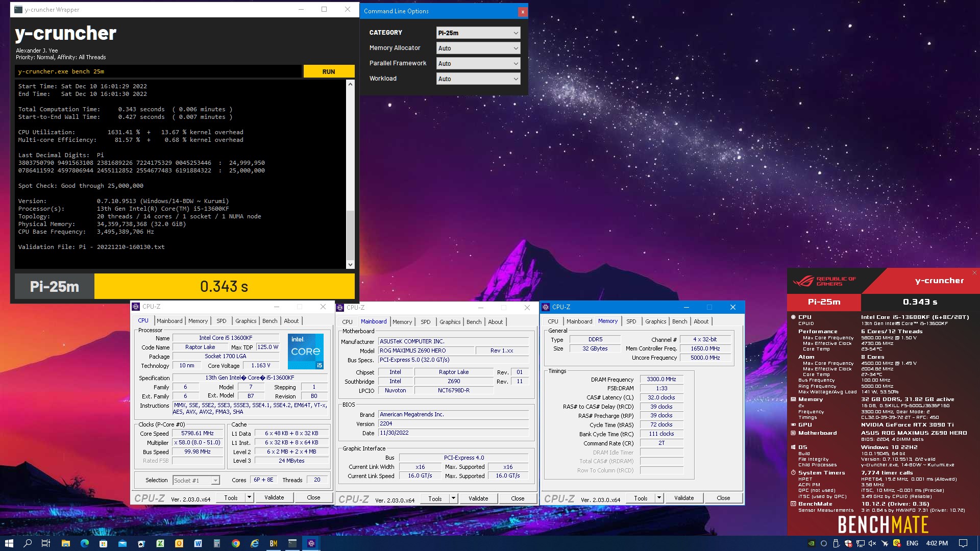Open the CATEGORY dropdown showing Pi-25m

478,33
